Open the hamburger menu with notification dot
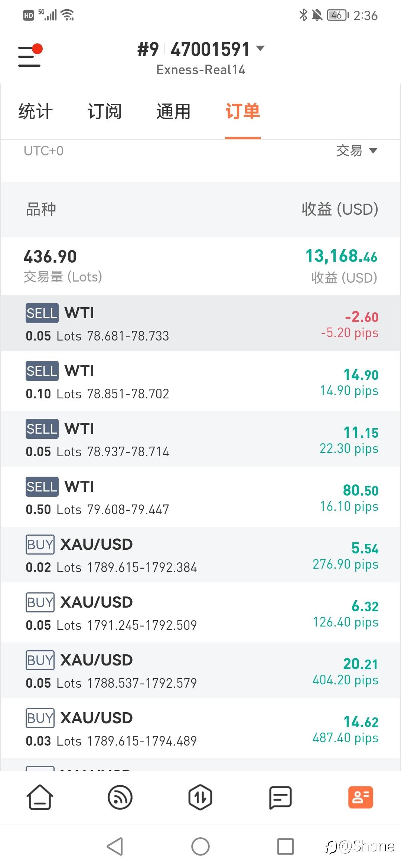 coord(30,56)
